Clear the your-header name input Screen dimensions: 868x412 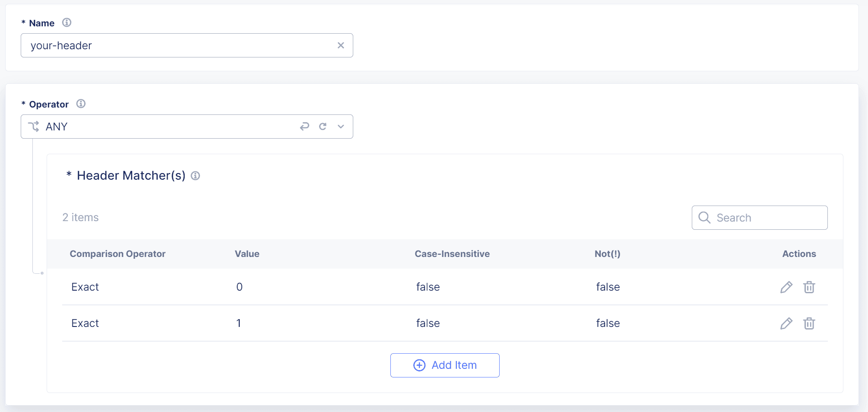tap(341, 45)
